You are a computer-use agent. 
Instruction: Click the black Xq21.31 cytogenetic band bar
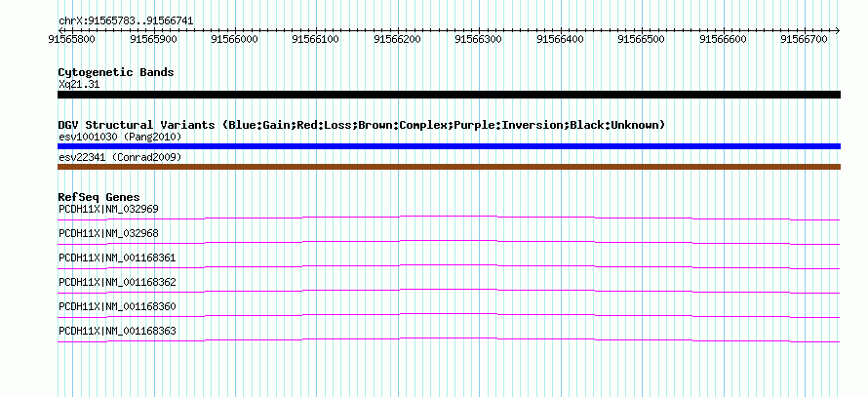click(x=449, y=95)
